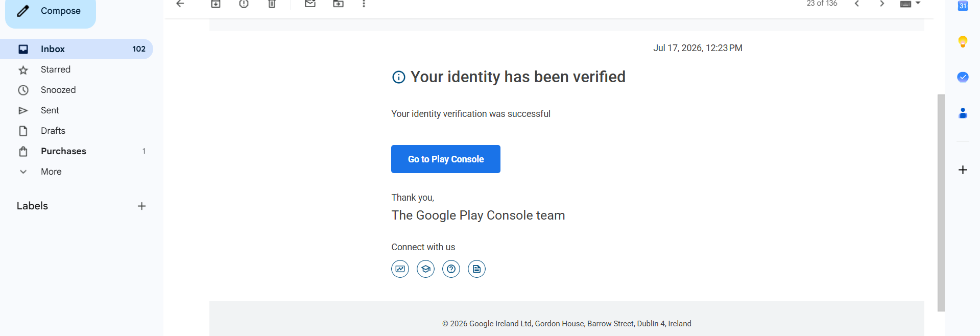This screenshot has width=980, height=336.
Task: Click the Compose button
Action: [x=50, y=11]
